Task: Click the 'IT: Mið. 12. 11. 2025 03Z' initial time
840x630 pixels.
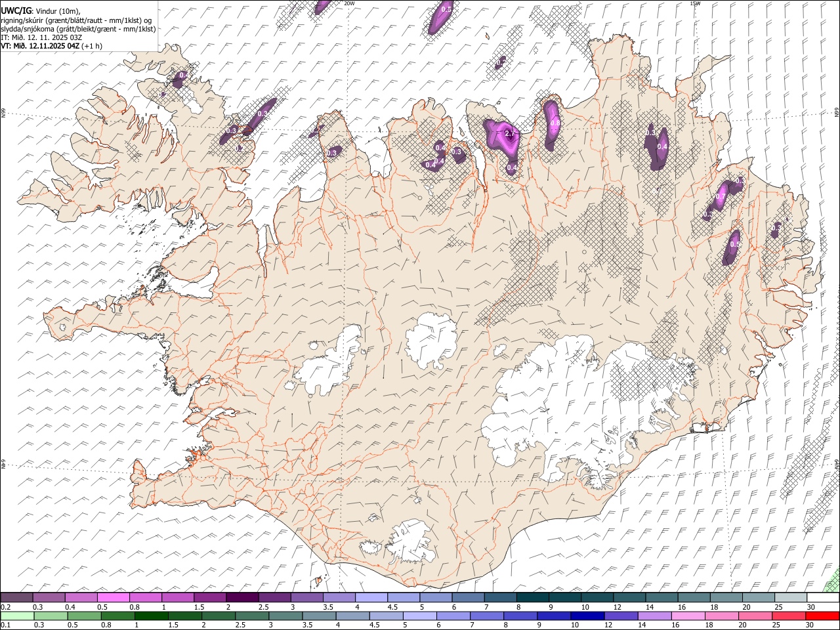Action: tap(41, 37)
